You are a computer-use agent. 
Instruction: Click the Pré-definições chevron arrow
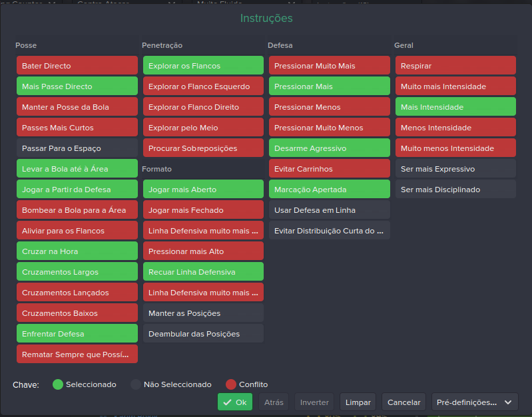point(508,402)
